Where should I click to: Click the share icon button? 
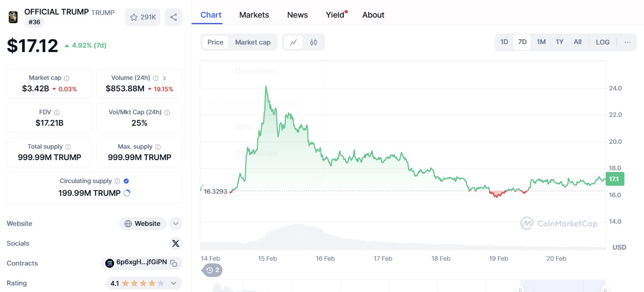(174, 17)
